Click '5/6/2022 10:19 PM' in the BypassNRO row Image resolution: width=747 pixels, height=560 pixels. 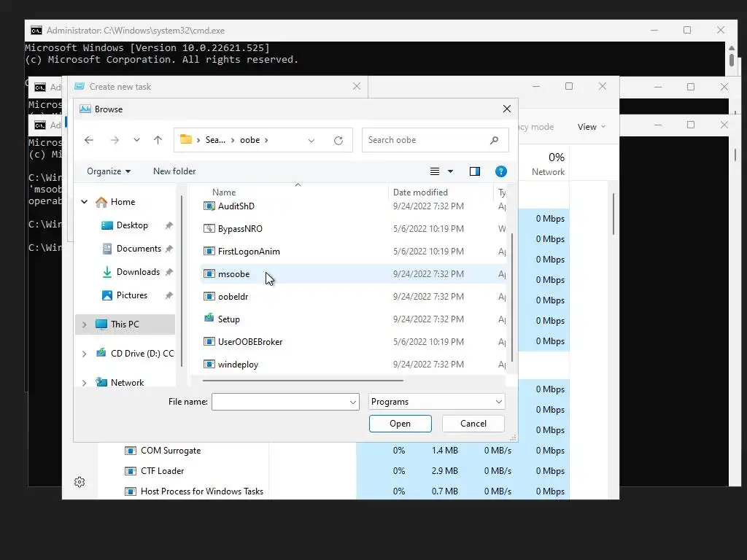(428, 228)
